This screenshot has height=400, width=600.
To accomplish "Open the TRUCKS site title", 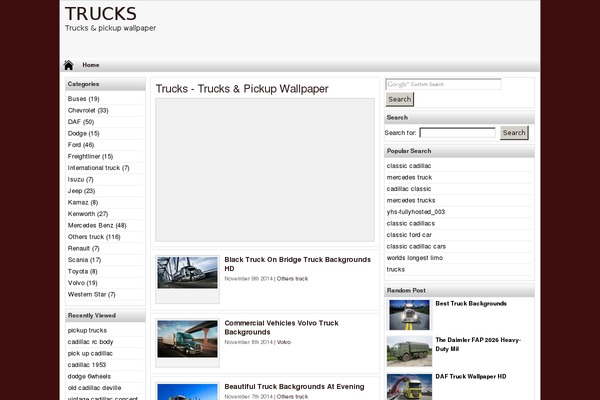I will pos(101,14).
